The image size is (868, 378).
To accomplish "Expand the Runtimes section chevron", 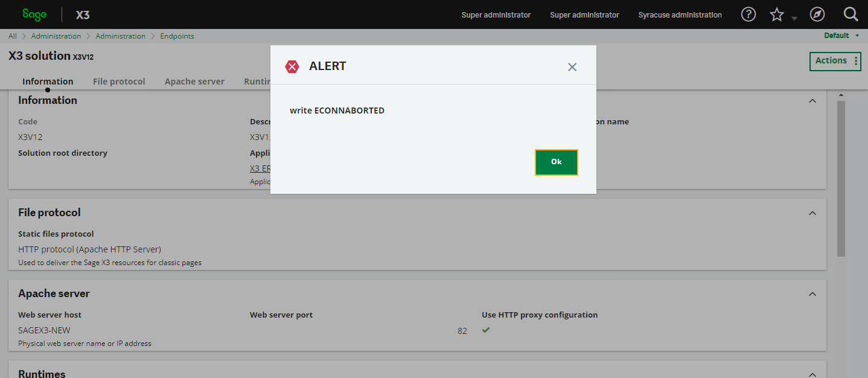I will [x=812, y=373].
